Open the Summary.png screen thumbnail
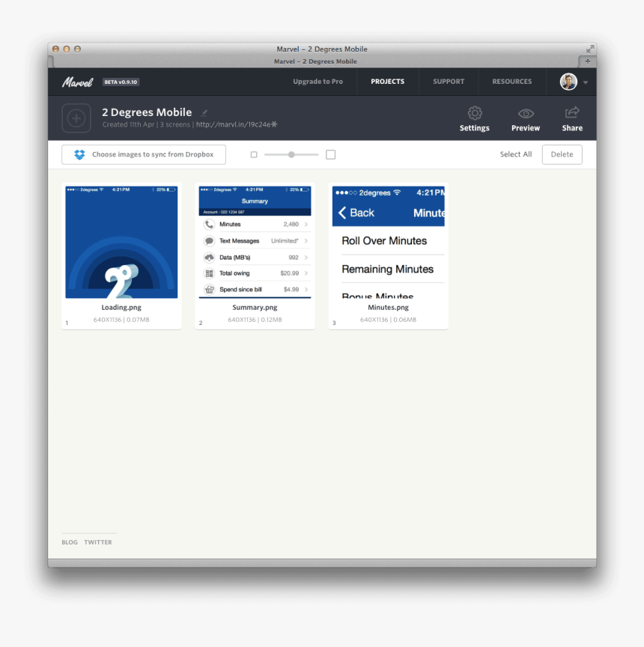The height and width of the screenshot is (647, 644). (255, 242)
